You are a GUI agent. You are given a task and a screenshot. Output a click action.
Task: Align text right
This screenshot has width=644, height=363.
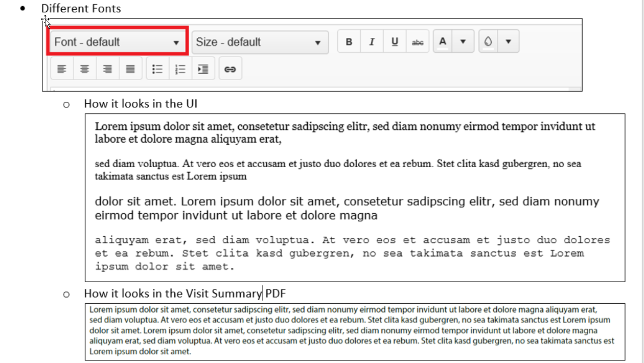tap(107, 69)
